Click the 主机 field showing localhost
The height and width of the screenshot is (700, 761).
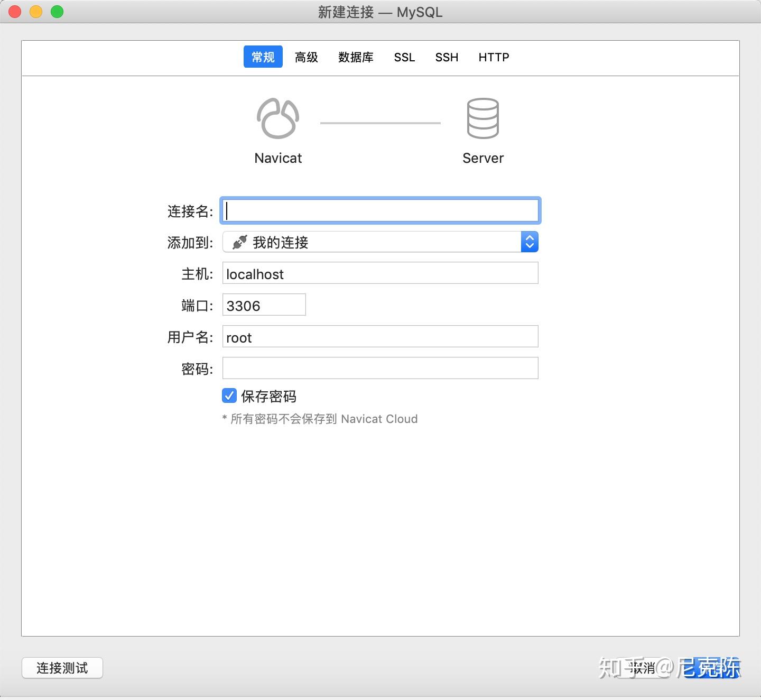tap(380, 273)
